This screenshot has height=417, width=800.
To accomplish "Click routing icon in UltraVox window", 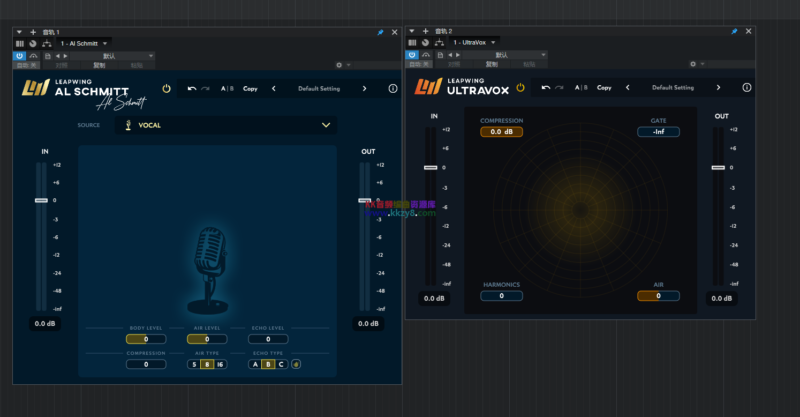I will point(439,42).
